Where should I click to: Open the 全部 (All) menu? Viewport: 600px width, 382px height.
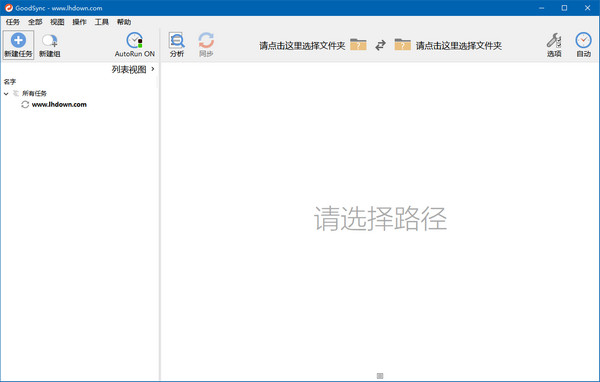pos(35,22)
